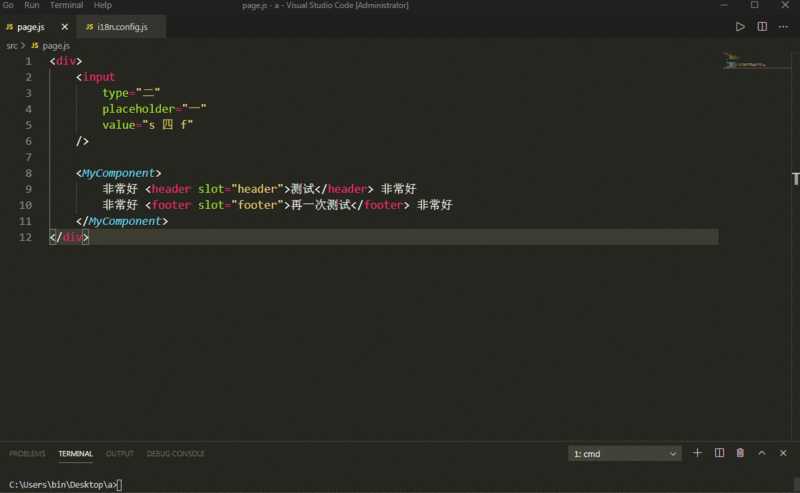Viewport: 800px width, 493px height.
Task: Click the terminal prompt C:\Users\bin\Desktop\a>
Action: tap(63, 484)
